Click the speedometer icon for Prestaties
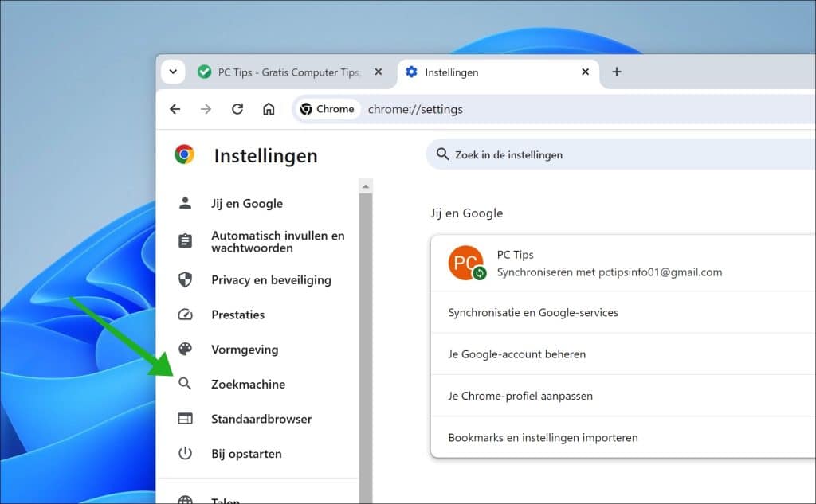This screenshot has height=504, width=816. click(185, 315)
